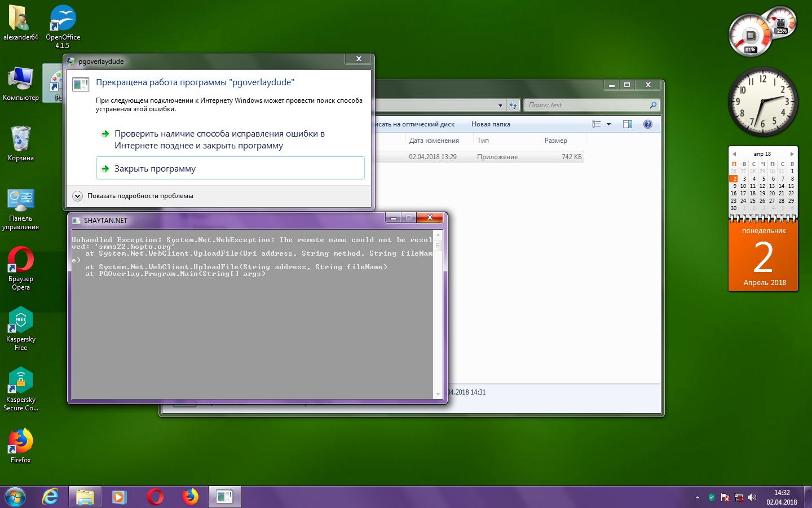Click the Firefox icon in the taskbar
Viewport: 812px width, 508px height.
pos(190,497)
